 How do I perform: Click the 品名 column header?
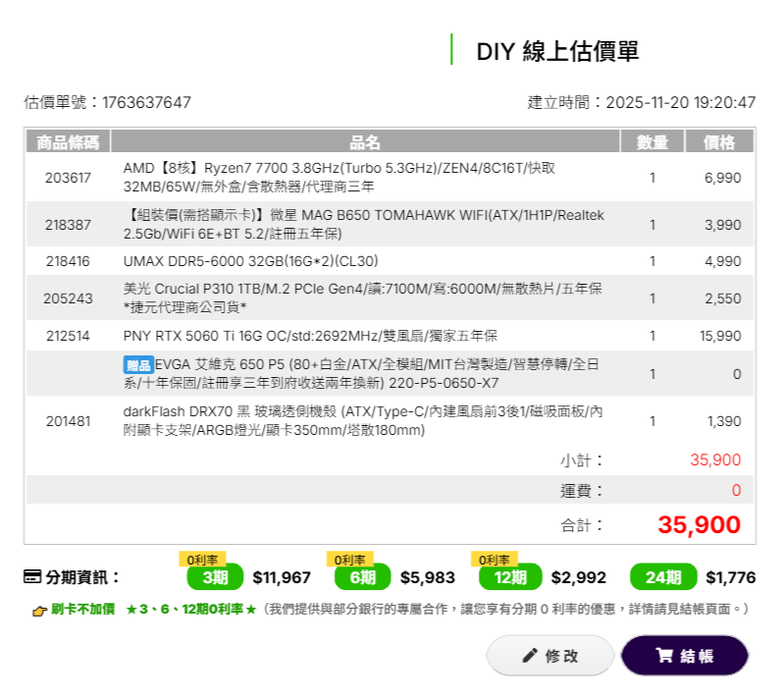365,142
